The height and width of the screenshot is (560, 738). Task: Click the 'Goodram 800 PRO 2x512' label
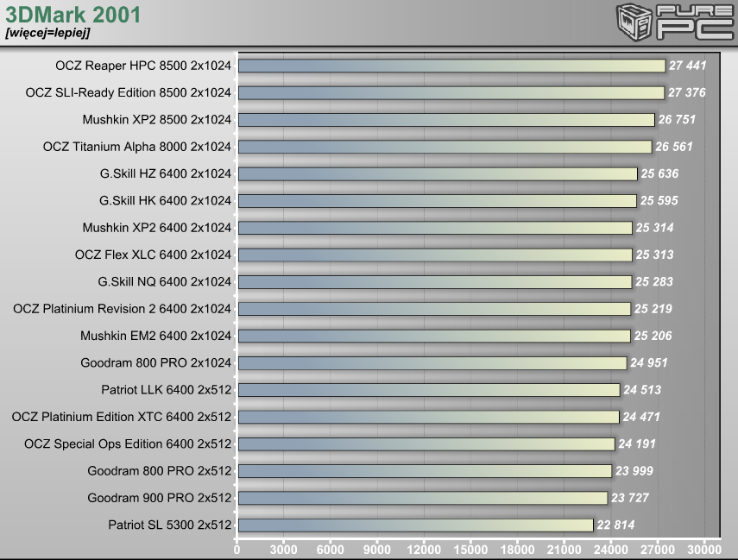(x=159, y=471)
